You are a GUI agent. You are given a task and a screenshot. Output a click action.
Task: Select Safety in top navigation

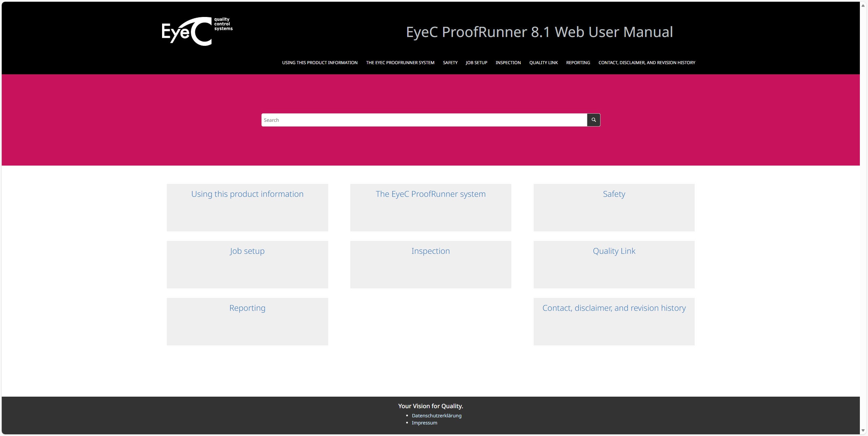point(450,63)
